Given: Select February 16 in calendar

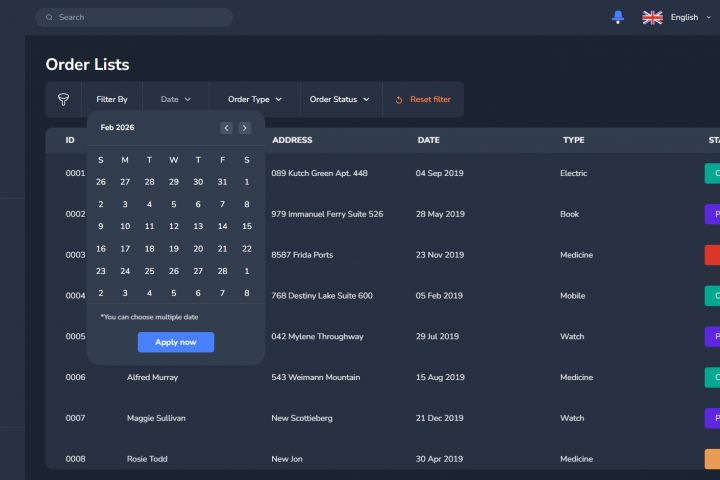Looking at the screenshot, I should [x=101, y=248].
